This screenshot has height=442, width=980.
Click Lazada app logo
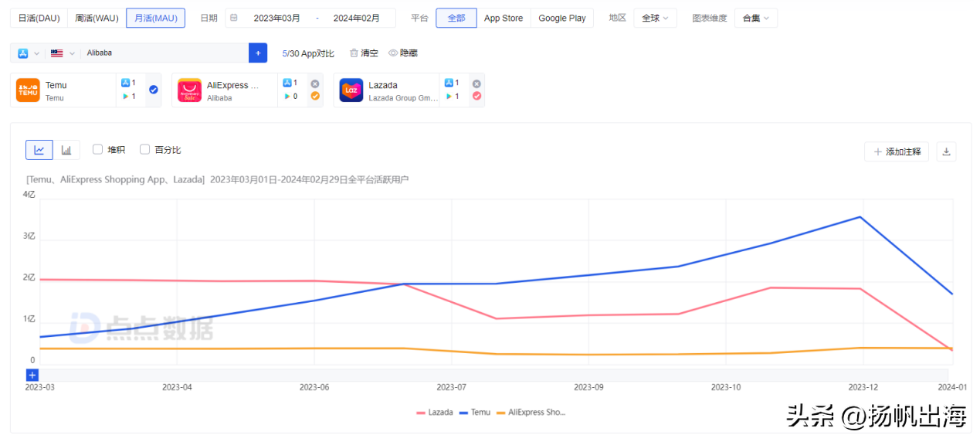(351, 90)
